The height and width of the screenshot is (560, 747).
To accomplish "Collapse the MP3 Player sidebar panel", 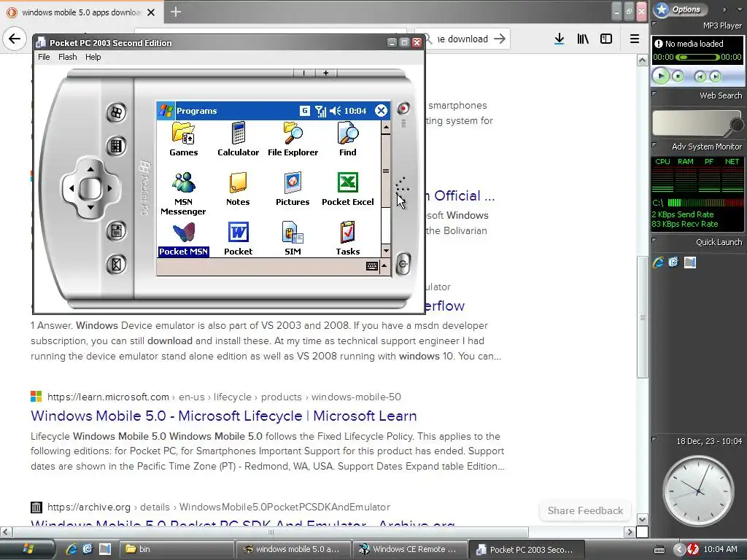I will tap(654, 23).
